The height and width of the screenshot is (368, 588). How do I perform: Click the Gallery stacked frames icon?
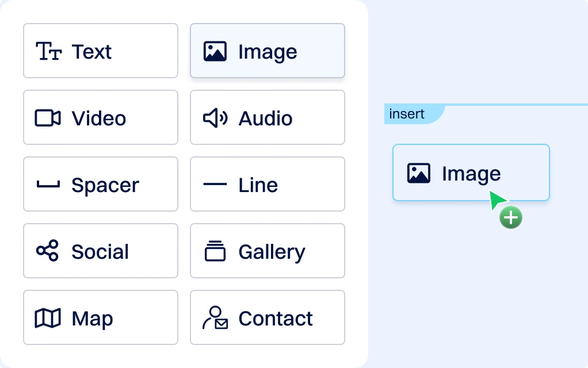[215, 251]
